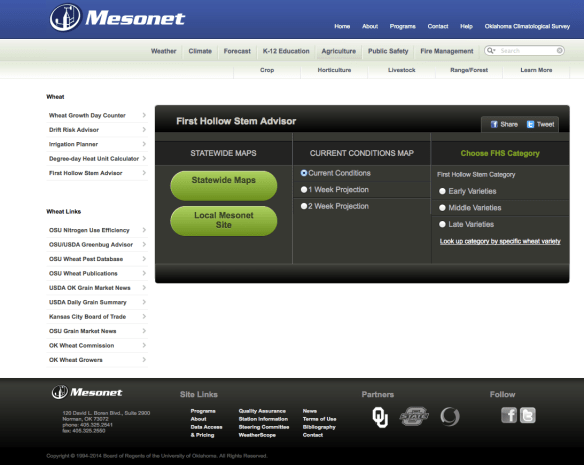This screenshot has height=465, width=584.
Task: Click the Local Mesonet Site button
Action: [x=223, y=221]
